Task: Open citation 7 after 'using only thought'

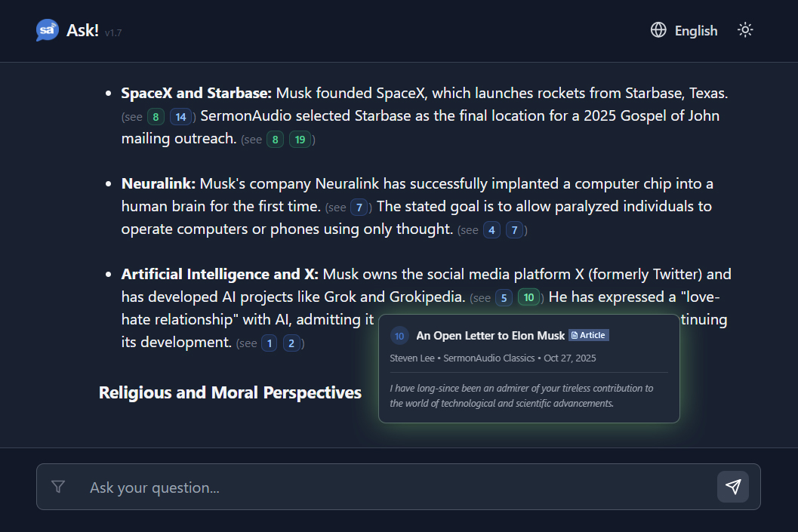Action: click(515, 230)
